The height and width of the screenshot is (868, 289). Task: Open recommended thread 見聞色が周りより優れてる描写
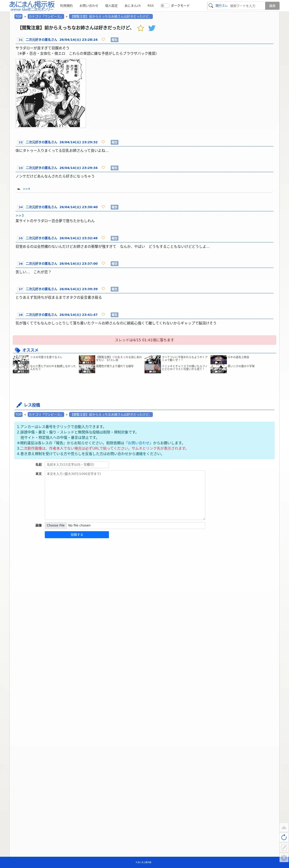coord(115,366)
